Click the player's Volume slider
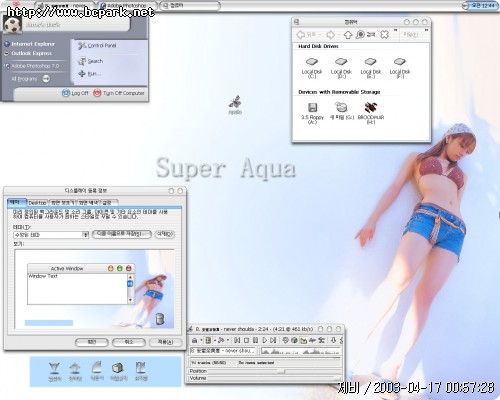500x400 pixels. (274, 378)
